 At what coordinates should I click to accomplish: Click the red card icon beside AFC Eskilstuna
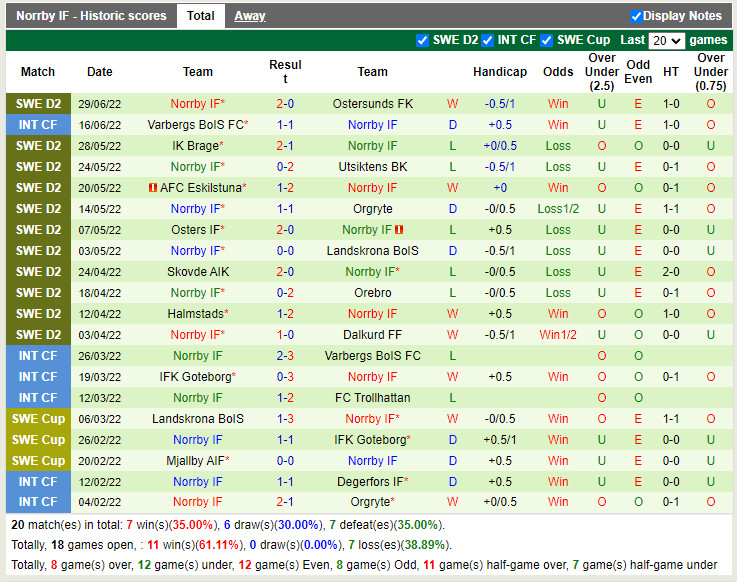(153, 188)
